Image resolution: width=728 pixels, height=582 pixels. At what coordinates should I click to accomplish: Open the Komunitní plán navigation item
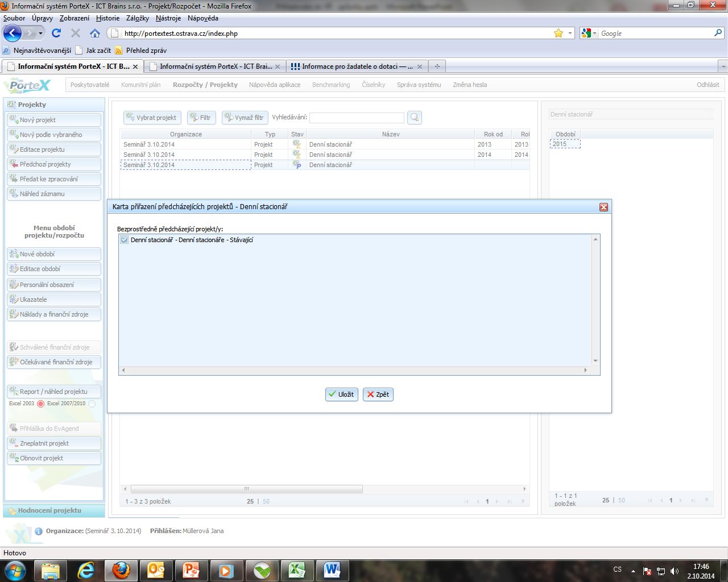[x=141, y=85]
